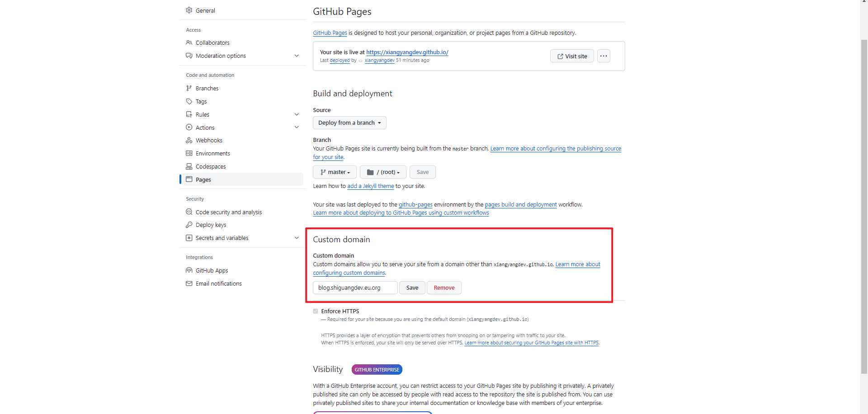Click the greyed Save button beside root folder

pyautogui.click(x=423, y=172)
